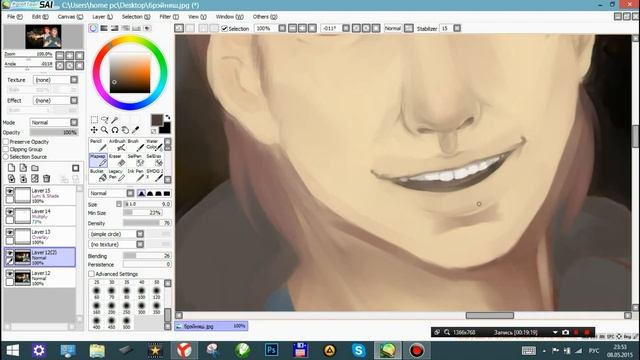The image size is (640, 360).
Task: Select the Brush tool
Action: click(136, 145)
